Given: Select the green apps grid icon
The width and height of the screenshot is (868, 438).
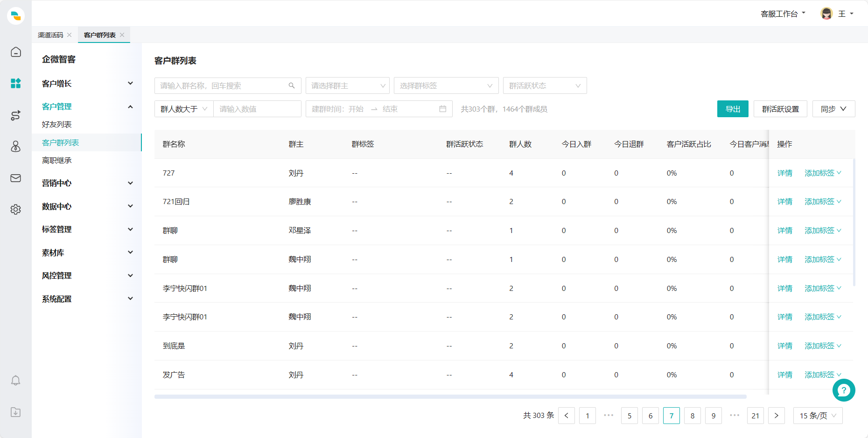Looking at the screenshot, I should (16, 83).
